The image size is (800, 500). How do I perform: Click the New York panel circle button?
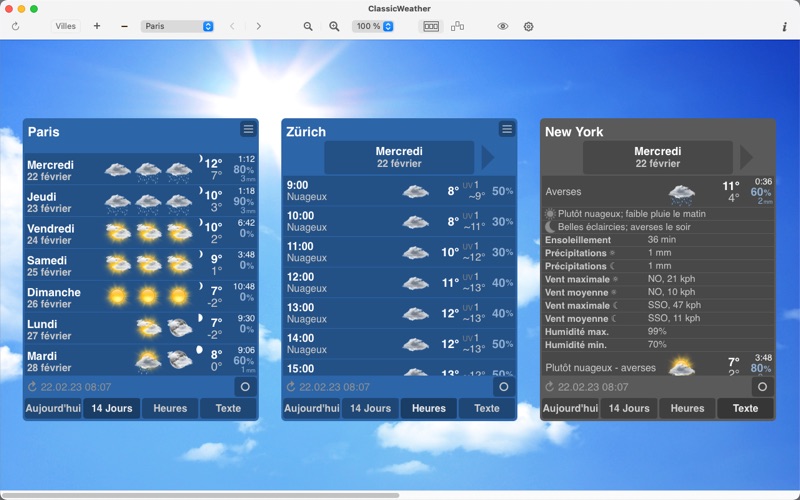tap(762, 387)
